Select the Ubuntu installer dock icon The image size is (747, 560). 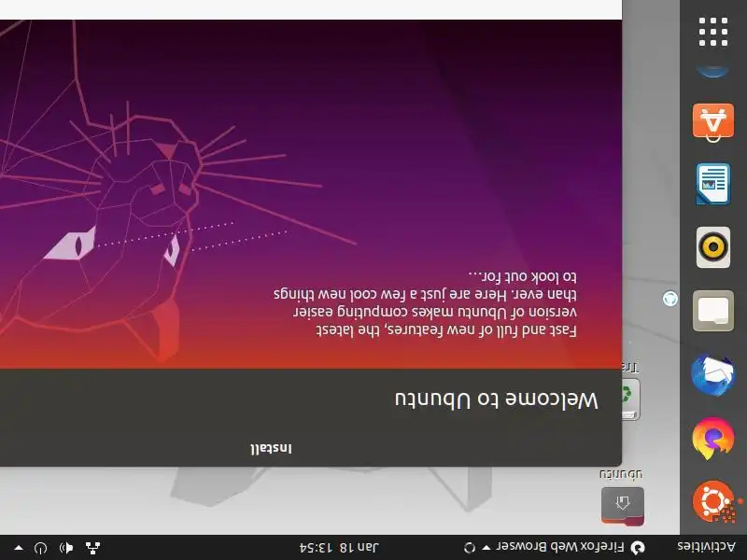point(713,501)
